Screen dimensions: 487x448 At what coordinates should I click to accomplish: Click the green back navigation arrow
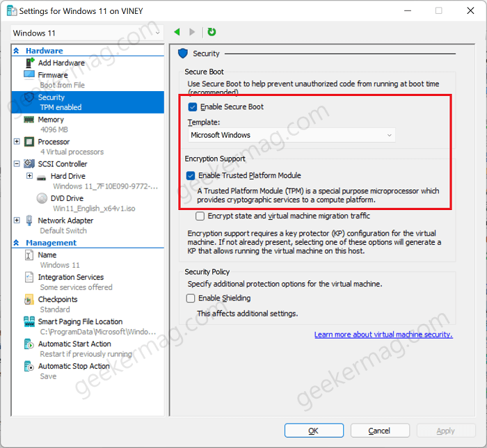coord(177,32)
